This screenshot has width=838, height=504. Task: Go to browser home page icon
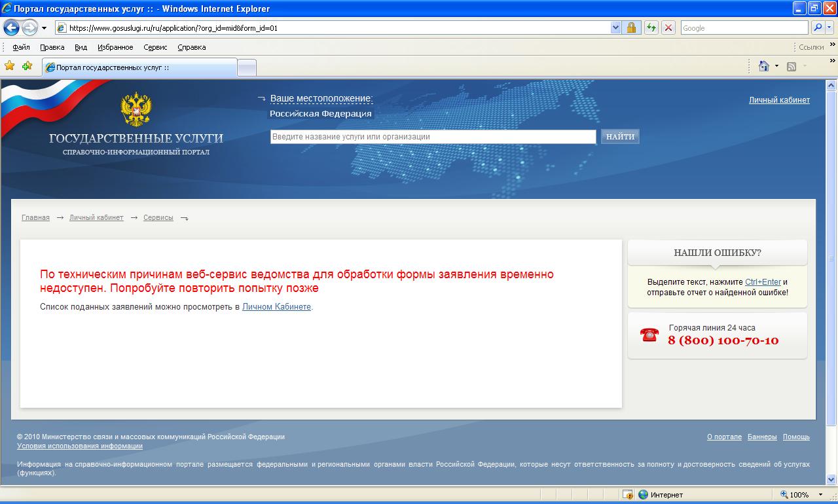tap(763, 66)
